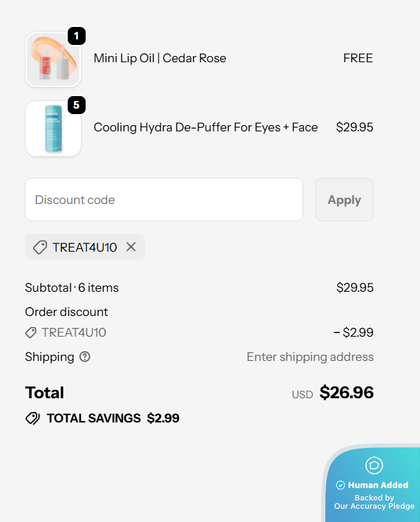Click the Backed by Our Accuracy Pledge text
Screen dimensions: 420x522
click(x=374, y=502)
